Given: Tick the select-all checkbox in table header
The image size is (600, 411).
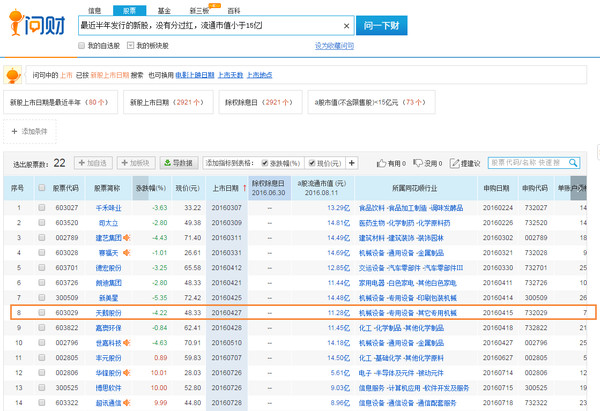Looking at the screenshot, I should pos(42,188).
